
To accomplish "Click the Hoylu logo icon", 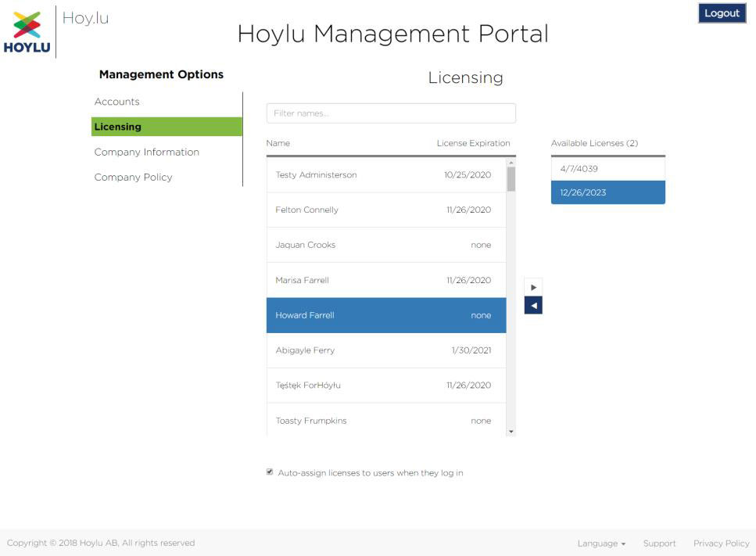I will point(27,32).
